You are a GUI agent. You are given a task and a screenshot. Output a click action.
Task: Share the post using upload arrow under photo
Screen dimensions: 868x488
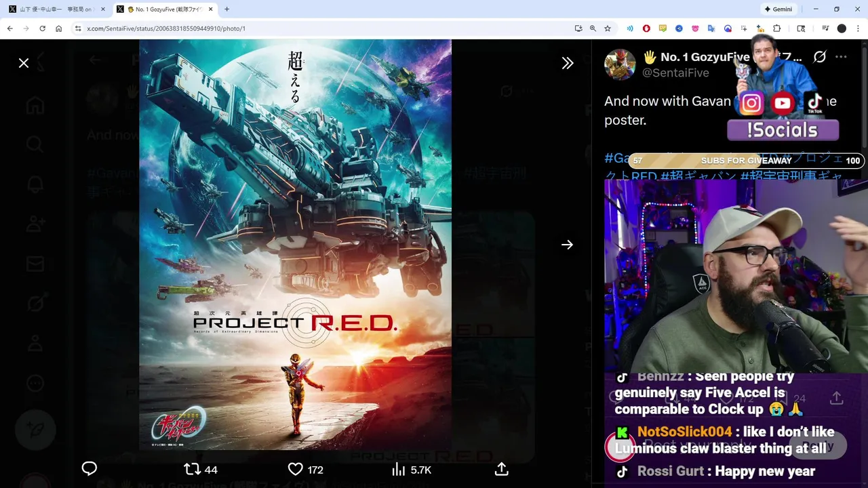(x=502, y=469)
